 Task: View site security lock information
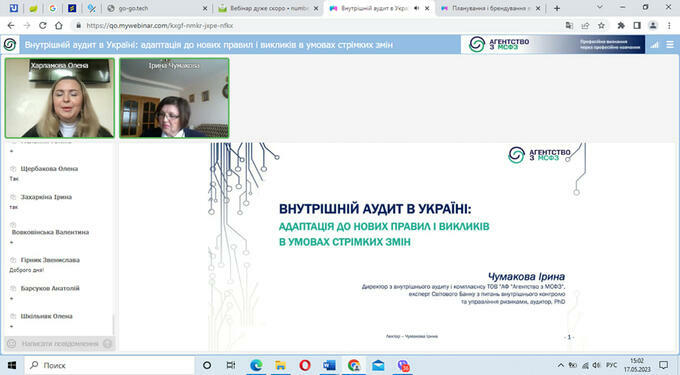78,26
